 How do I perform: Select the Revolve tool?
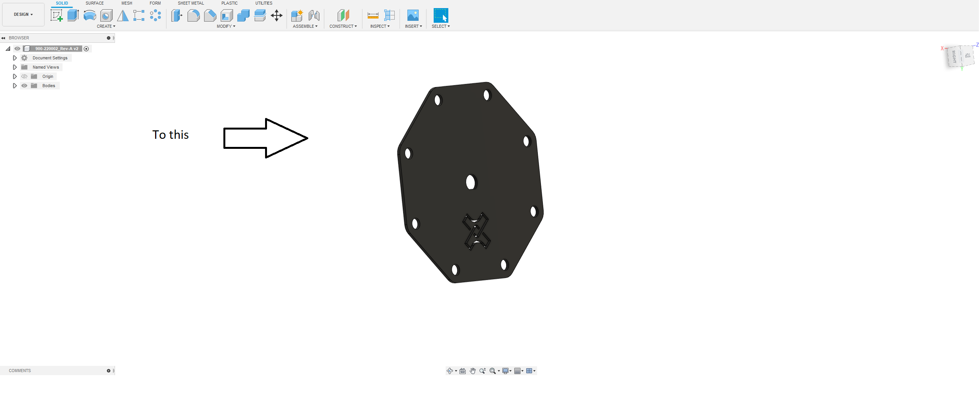pos(90,15)
